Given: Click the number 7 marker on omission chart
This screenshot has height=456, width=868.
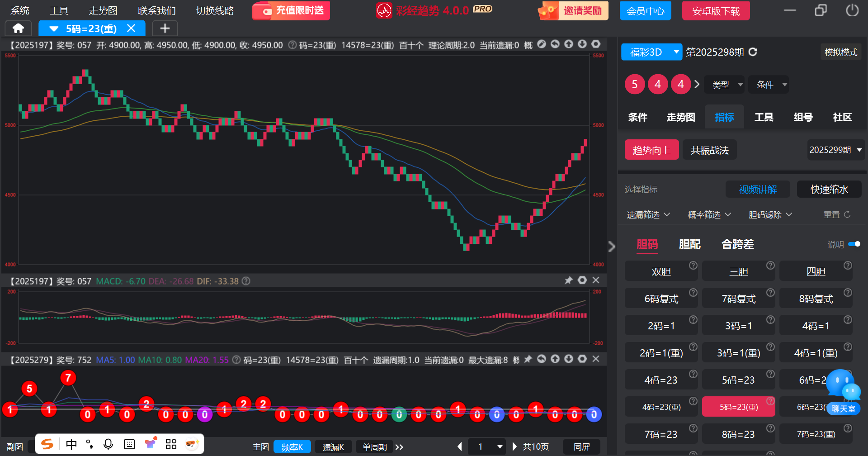Looking at the screenshot, I should click(68, 378).
